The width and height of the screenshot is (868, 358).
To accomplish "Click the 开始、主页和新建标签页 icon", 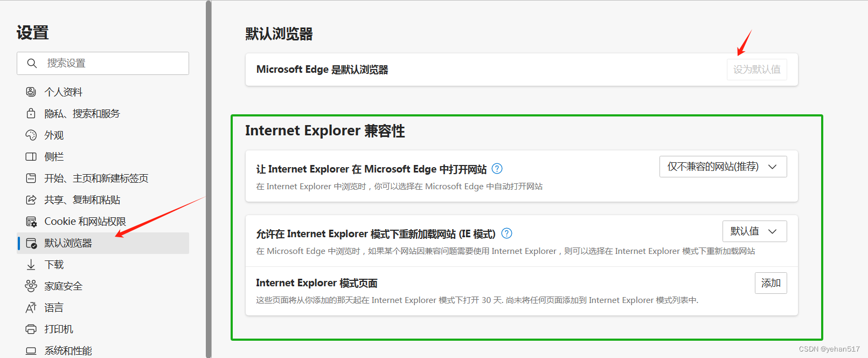I will 31,178.
